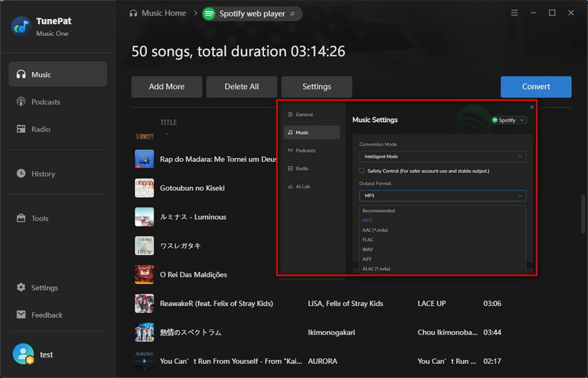The width and height of the screenshot is (588, 378).
Task: Click artist LiSA, Felix of Stray Kids
Action: tap(345, 303)
